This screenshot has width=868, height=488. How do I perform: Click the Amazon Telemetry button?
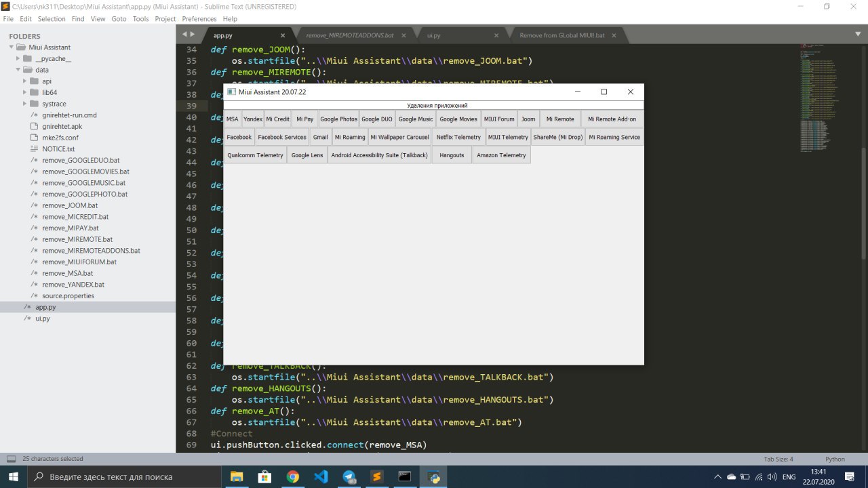click(501, 155)
